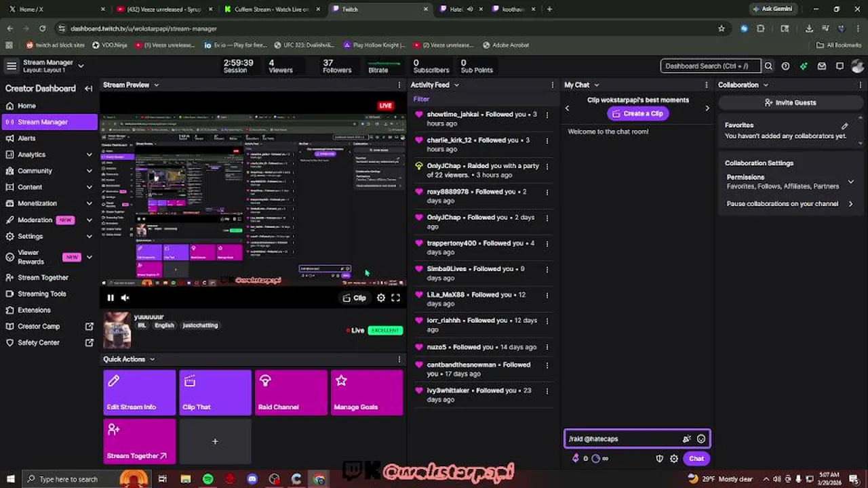This screenshot has width=868, height=488.
Task: Send the message with Chat button
Action: coord(696,459)
